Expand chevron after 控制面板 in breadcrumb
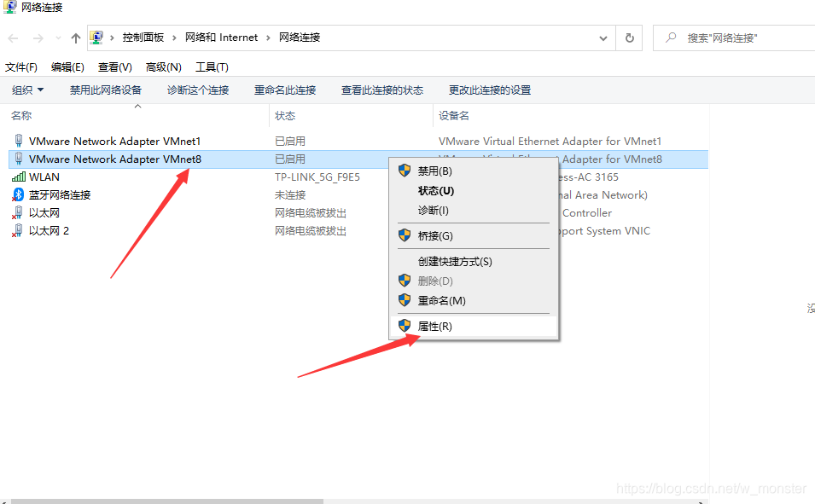Image resolution: width=815 pixels, height=504 pixels. tap(174, 38)
